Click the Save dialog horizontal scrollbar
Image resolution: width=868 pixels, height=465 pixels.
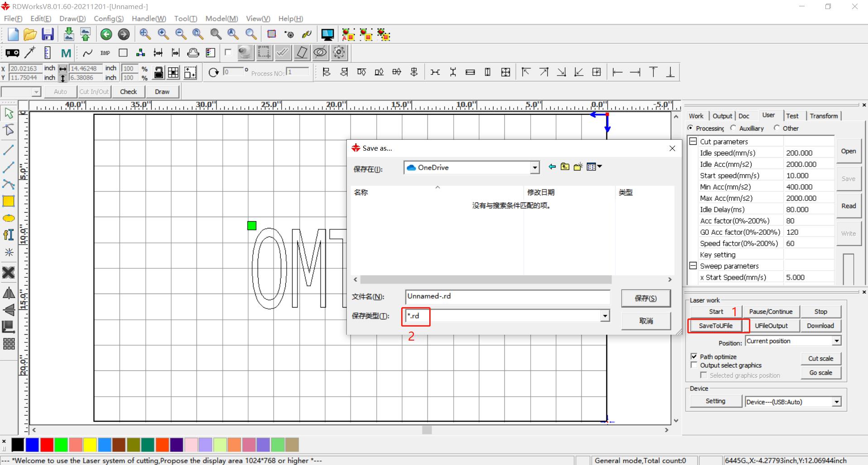click(x=486, y=280)
